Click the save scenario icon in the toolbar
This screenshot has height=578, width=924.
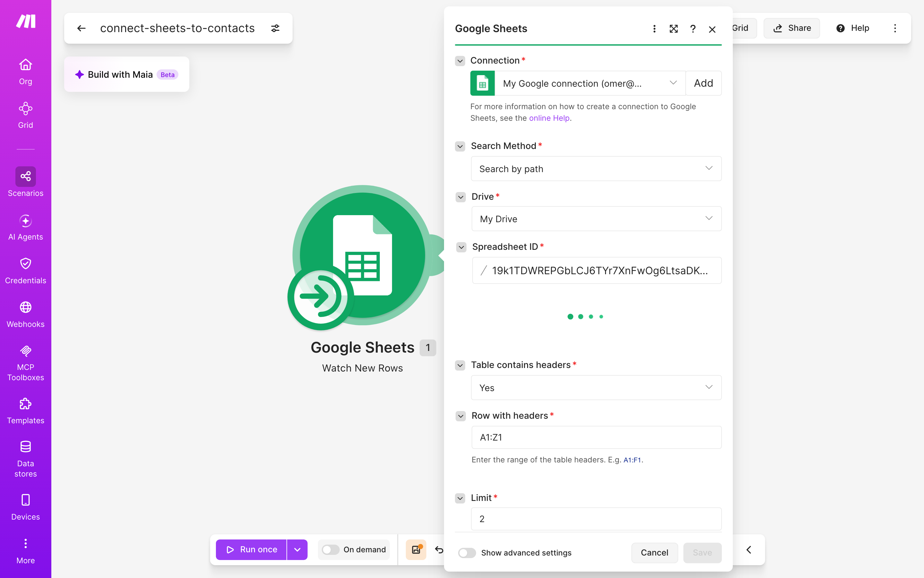416,550
